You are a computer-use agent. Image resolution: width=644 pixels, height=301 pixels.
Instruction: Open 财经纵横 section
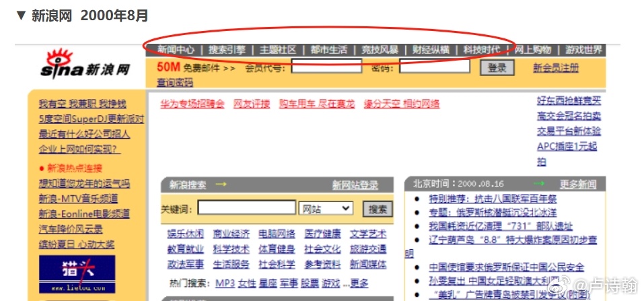point(431,50)
